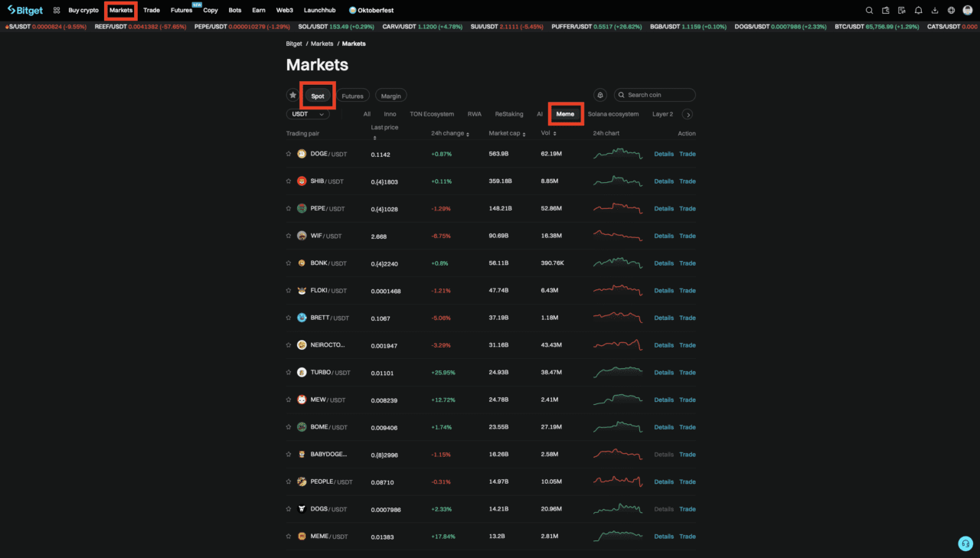Click the WIF coin icon
The width and height of the screenshot is (980, 558).
click(302, 236)
